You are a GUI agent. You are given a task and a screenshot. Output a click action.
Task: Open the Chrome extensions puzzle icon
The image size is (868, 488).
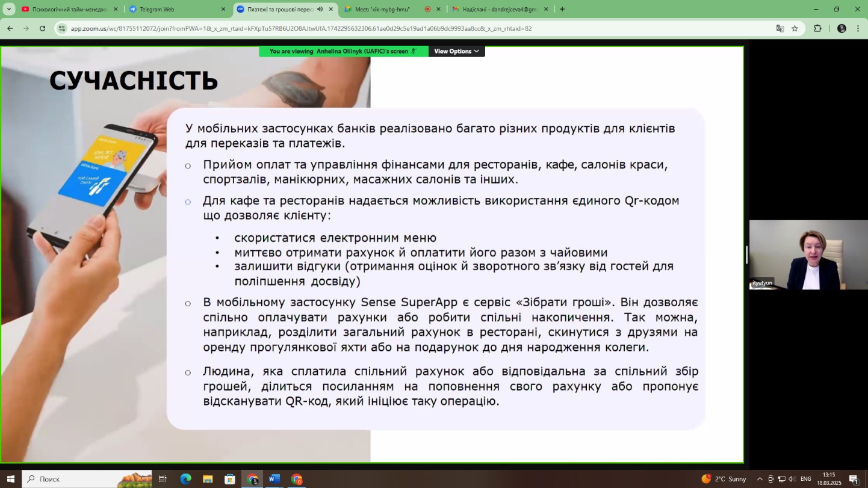tap(817, 28)
